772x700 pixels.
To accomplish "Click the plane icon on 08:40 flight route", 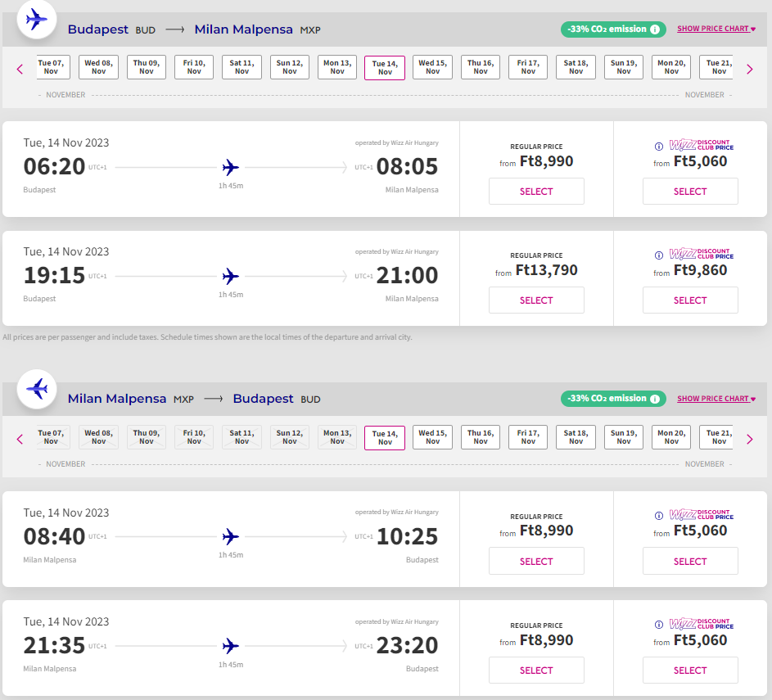I will 230,536.
